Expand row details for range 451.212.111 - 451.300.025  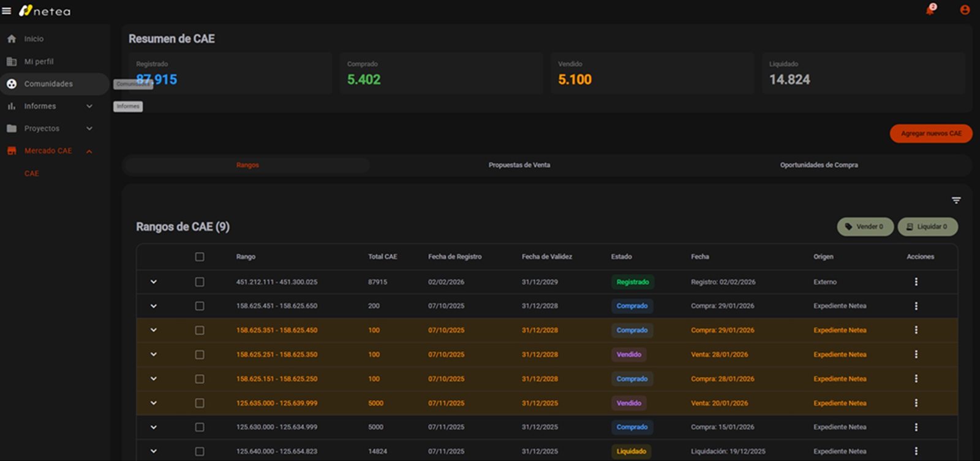click(x=154, y=282)
